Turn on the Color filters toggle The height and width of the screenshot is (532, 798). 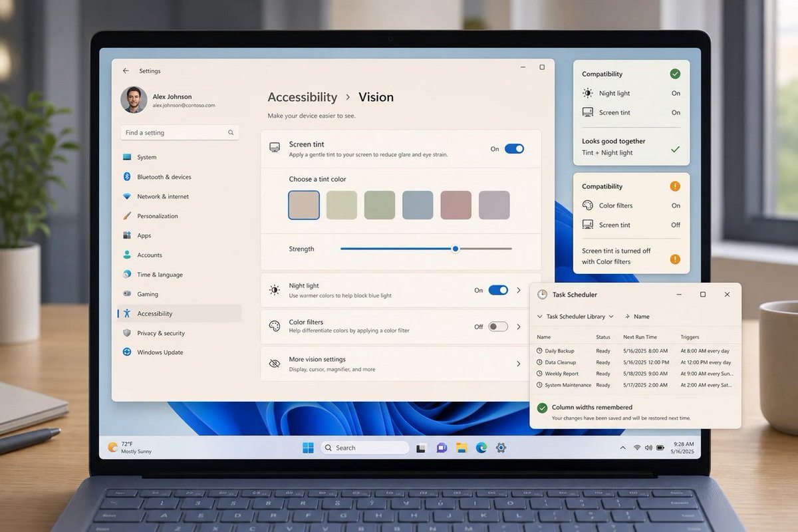[498, 327]
